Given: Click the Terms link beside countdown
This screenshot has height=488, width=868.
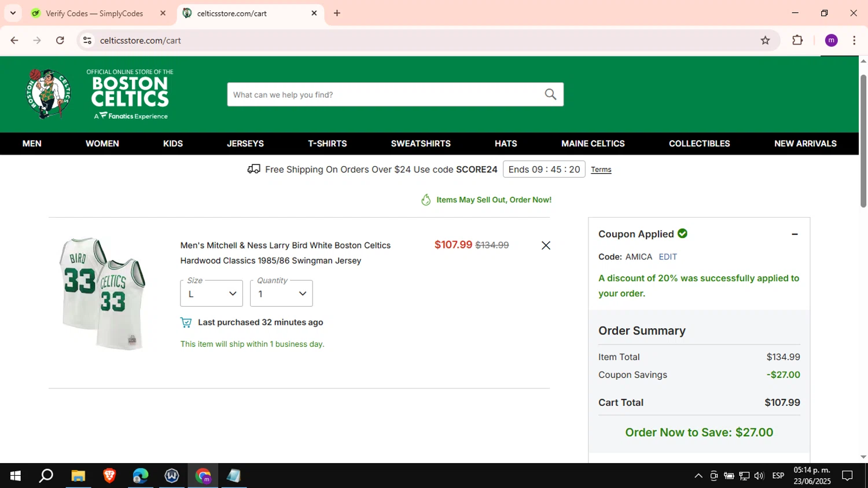Looking at the screenshot, I should pos(601,170).
